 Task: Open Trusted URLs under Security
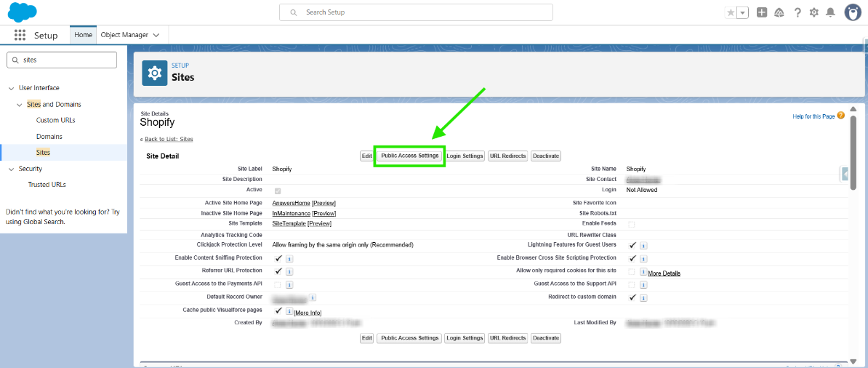coord(47,185)
